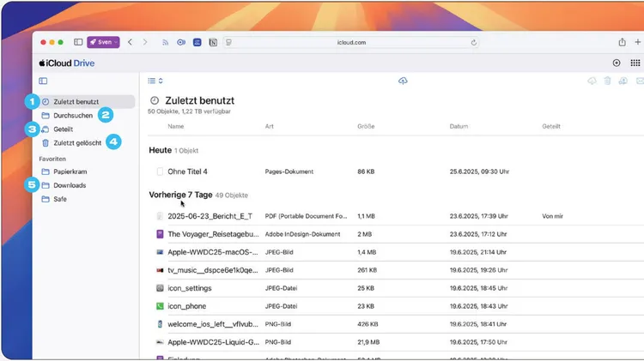
Task: Sort by the Datum column header
Action: point(459,126)
